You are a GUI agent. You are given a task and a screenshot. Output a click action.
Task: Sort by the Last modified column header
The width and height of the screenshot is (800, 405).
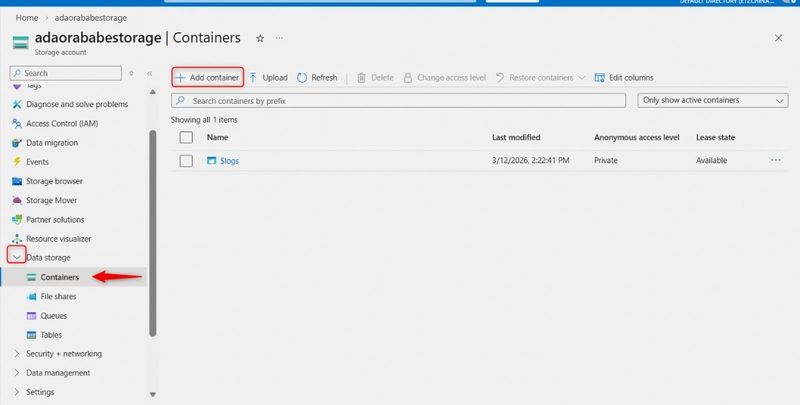[x=516, y=137]
